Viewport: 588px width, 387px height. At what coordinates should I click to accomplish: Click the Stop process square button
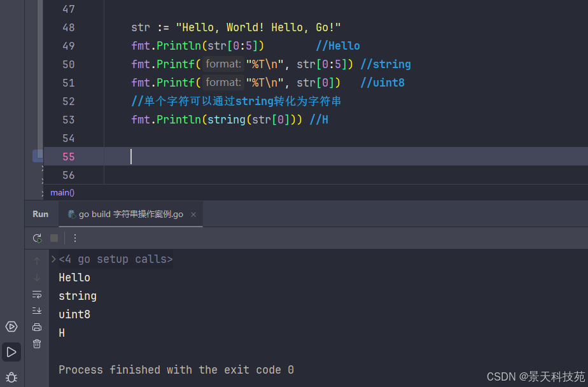tap(54, 238)
